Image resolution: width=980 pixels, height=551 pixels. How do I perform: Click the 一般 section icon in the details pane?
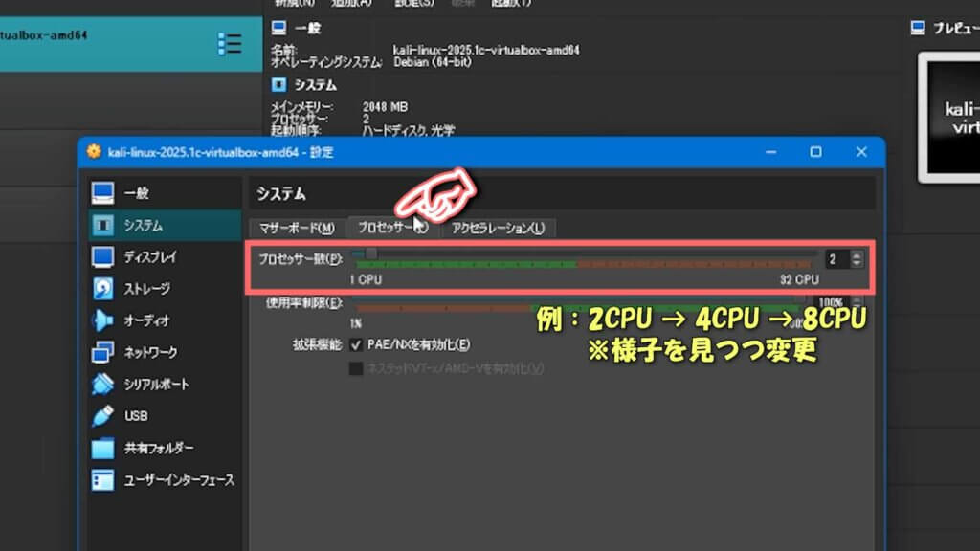click(x=278, y=28)
